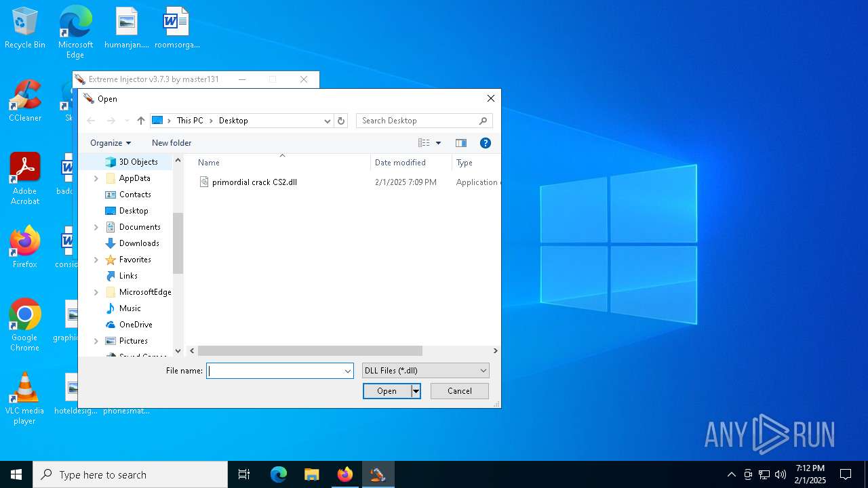
Task: Click the Refresh Desktop location button
Action: pyautogui.click(x=341, y=121)
